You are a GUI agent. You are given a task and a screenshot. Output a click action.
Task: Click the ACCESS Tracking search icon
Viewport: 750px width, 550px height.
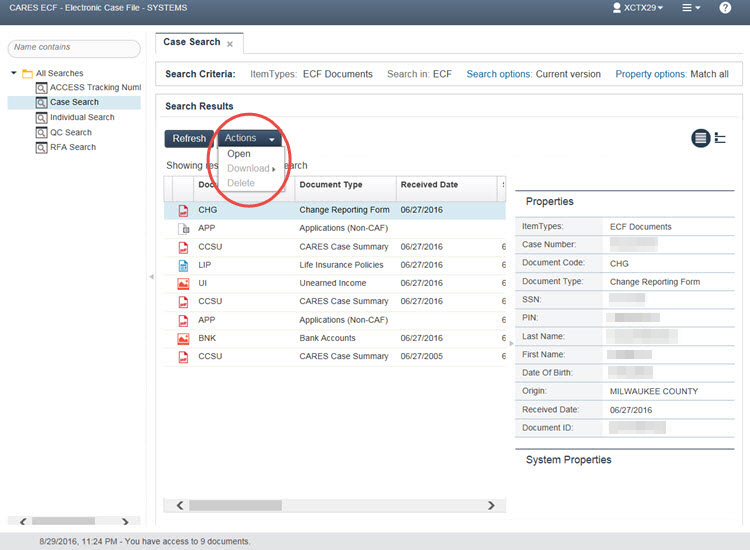tap(41, 88)
